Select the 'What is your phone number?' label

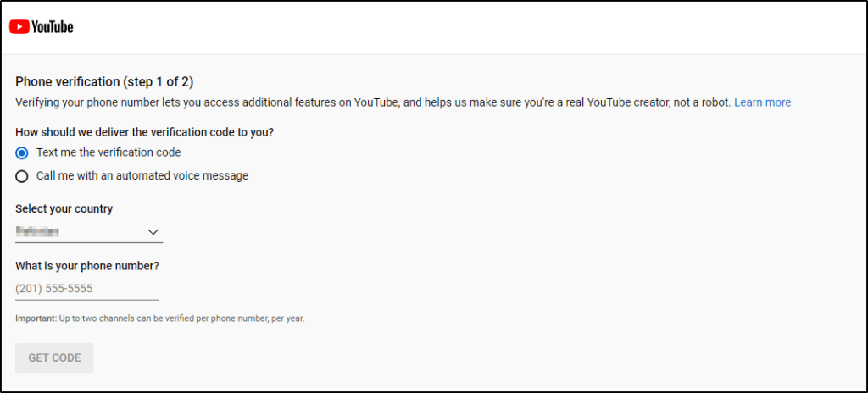[87, 266]
